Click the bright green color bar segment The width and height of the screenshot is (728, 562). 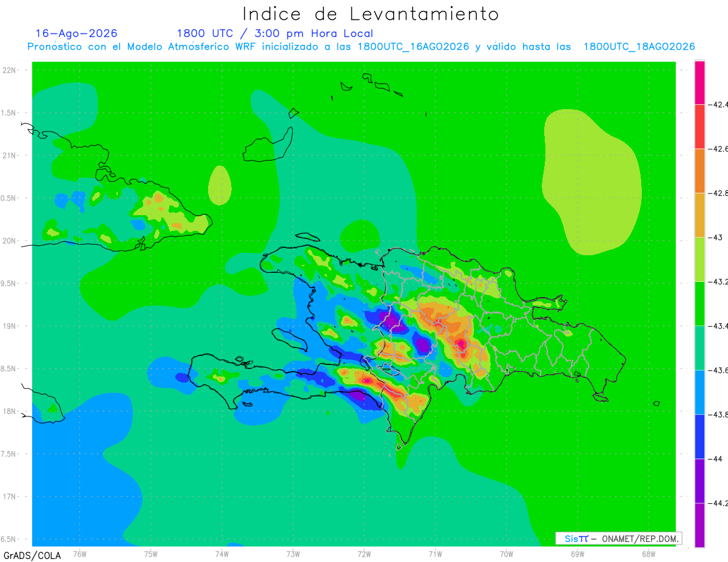pos(699,304)
